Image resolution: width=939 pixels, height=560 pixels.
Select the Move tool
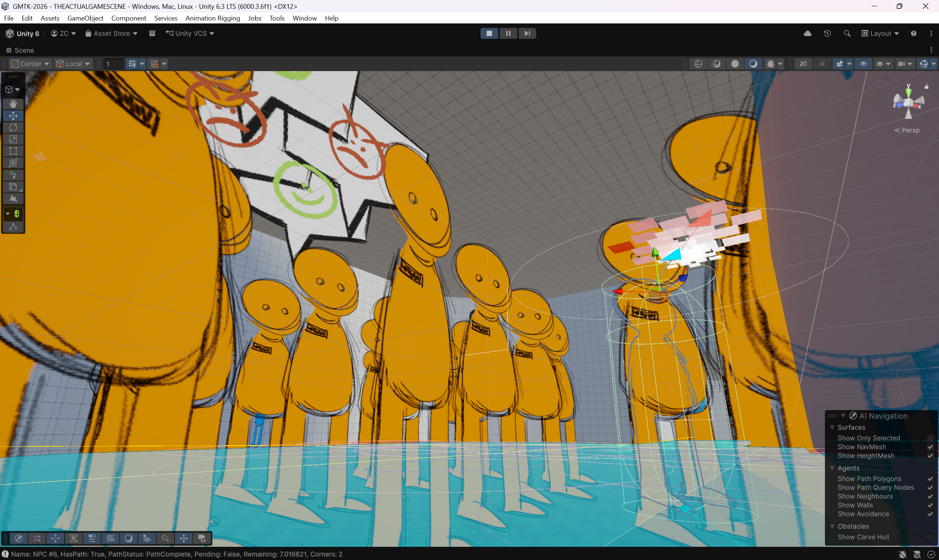click(x=13, y=115)
